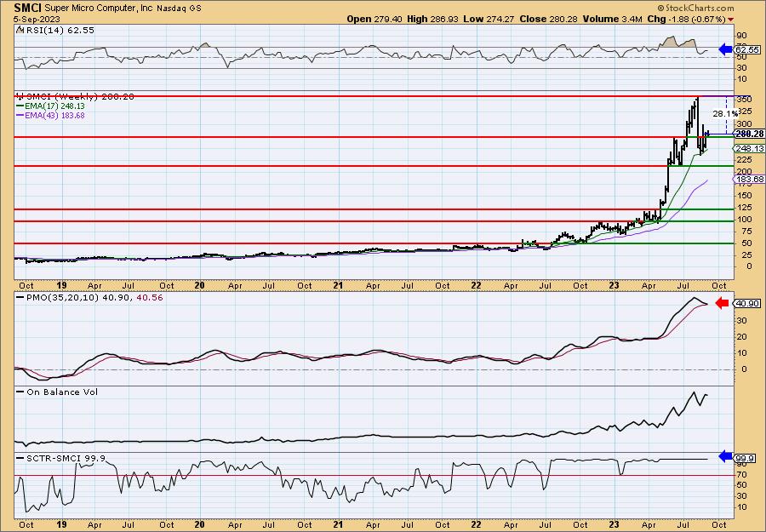Click the 150 tick on the price axis
The height and width of the screenshot is (532, 766).
coord(745,196)
